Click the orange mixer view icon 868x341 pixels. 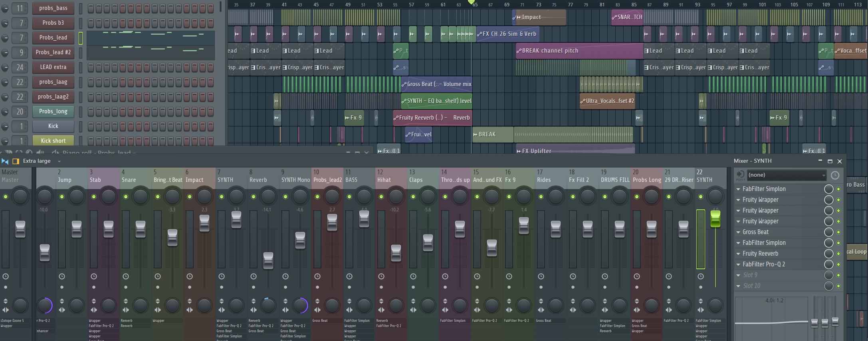pos(16,161)
